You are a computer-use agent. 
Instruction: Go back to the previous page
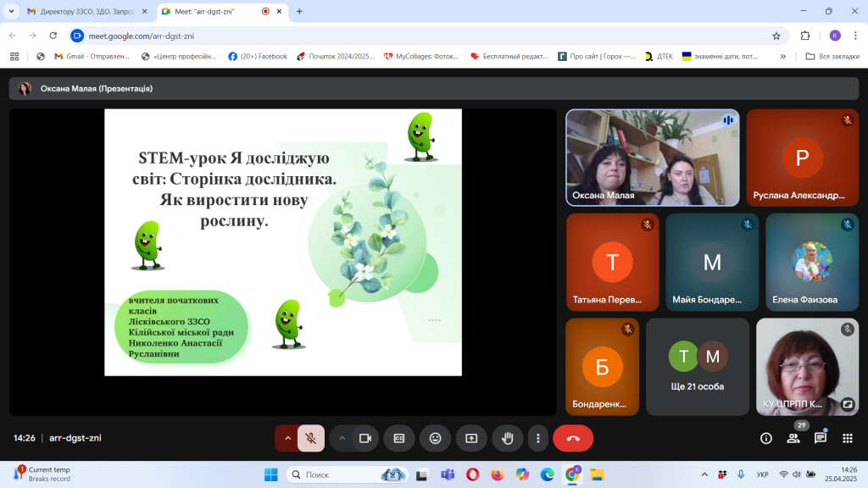(x=13, y=36)
